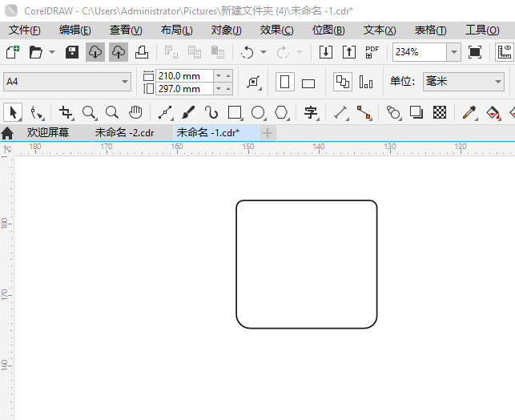515x420 pixels.
Task: Expand the Open recent files arrow
Action: click(x=52, y=52)
